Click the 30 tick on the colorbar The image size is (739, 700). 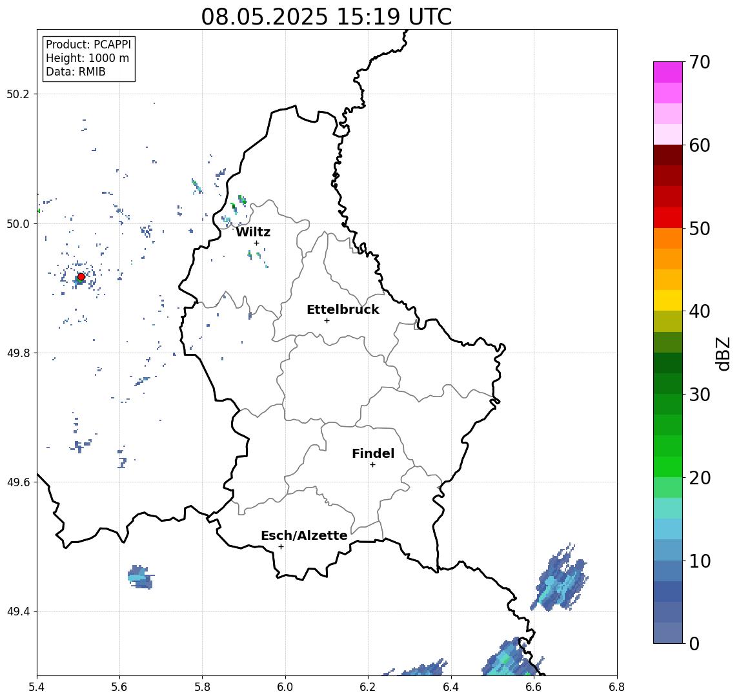(700, 395)
